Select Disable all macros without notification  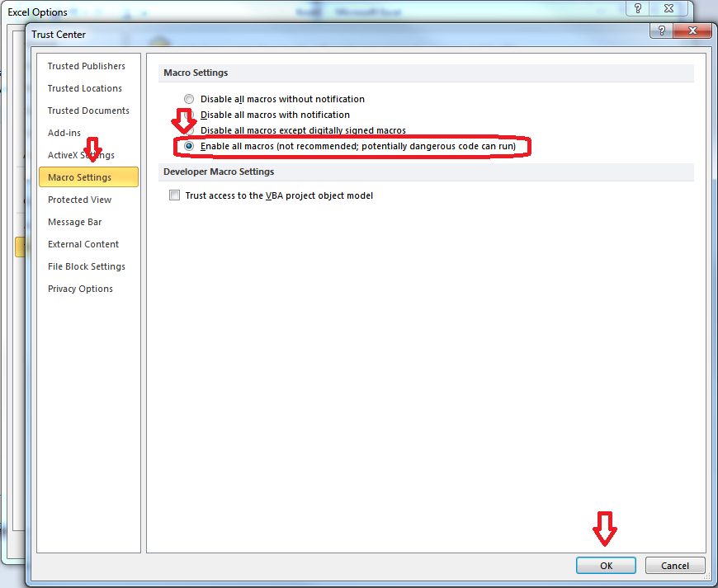click(189, 99)
